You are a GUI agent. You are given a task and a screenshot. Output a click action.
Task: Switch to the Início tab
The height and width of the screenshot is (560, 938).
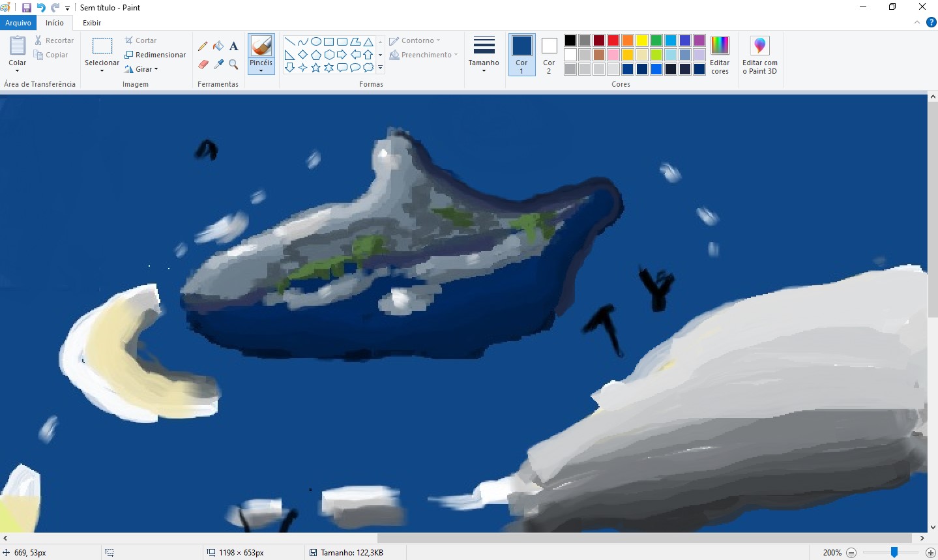click(x=55, y=23)
